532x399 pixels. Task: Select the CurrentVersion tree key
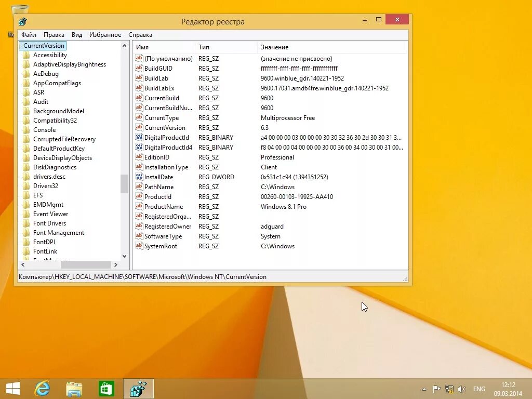pos(44,46)
